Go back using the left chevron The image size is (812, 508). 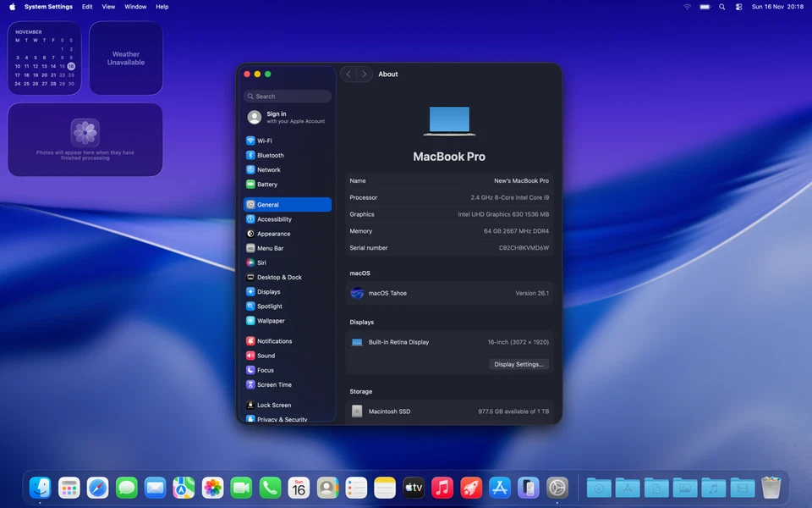point(348,75)
